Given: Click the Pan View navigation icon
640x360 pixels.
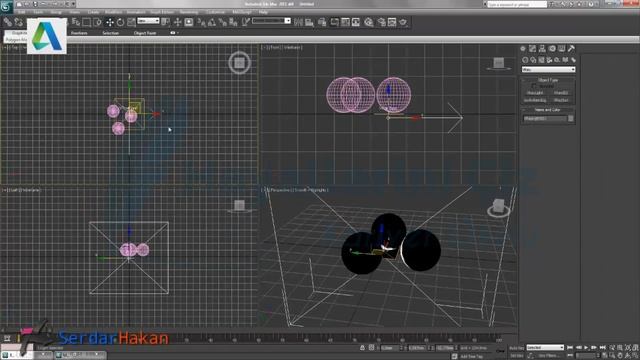Looking at the screenshot, I should coord(620,356).
